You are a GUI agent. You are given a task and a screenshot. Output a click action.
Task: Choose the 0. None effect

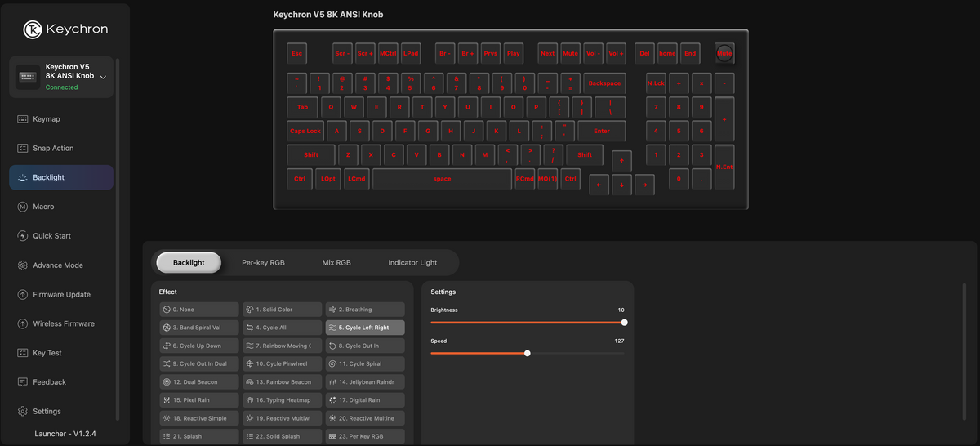[200, 310]
